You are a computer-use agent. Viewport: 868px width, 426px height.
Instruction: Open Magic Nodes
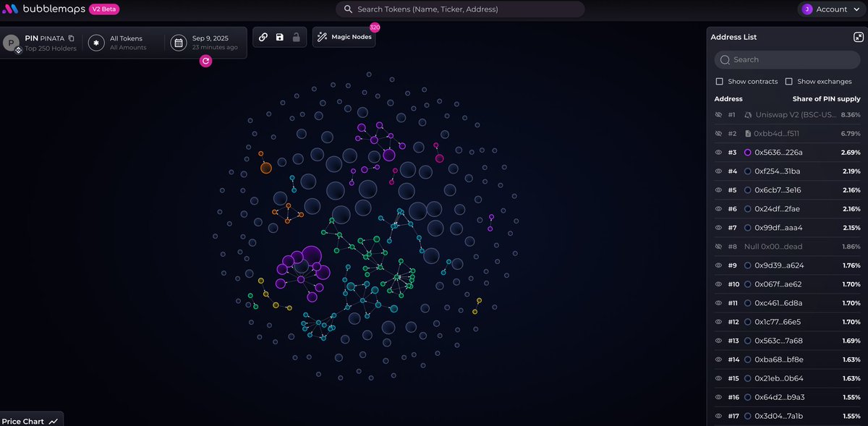click(x=344, y=37)
